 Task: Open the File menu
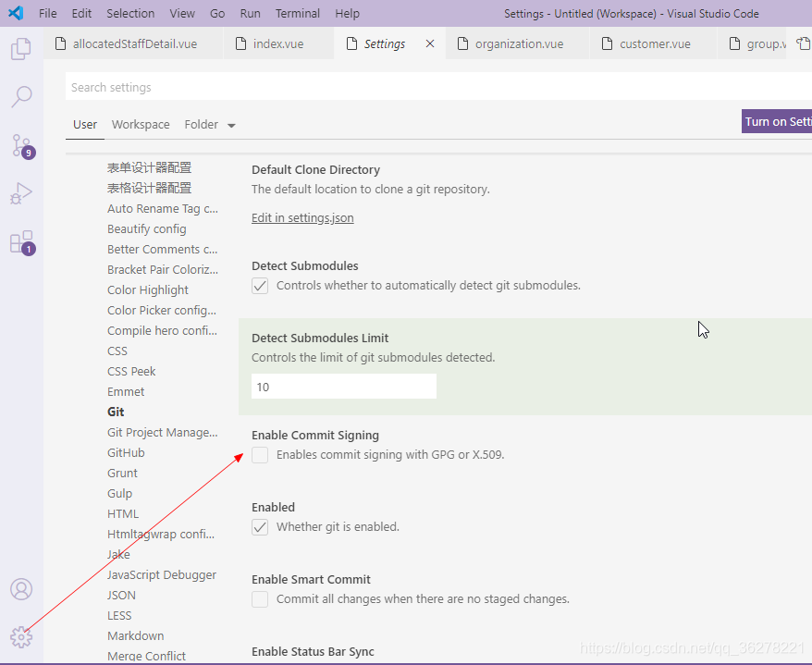pos(48,14)
